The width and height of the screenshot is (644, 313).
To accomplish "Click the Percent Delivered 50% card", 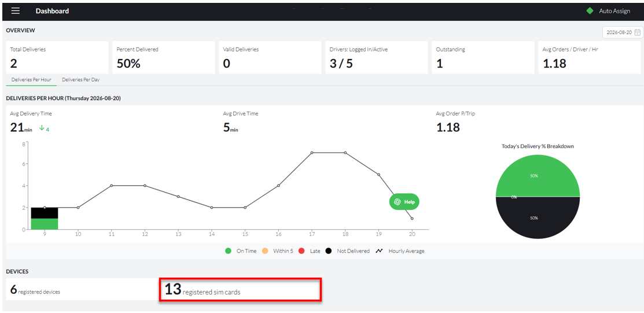I will click(164, 57).
